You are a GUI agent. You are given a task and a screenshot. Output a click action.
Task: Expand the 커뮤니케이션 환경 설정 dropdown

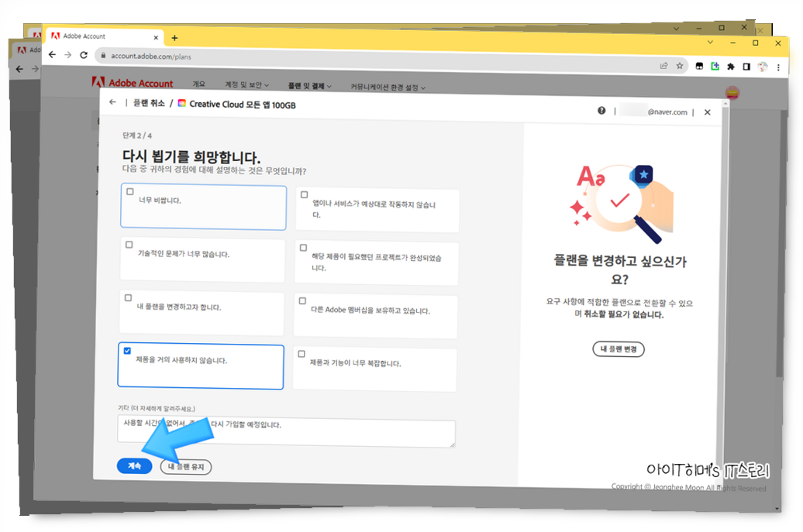pyautogui.click(x=388, y=88)
